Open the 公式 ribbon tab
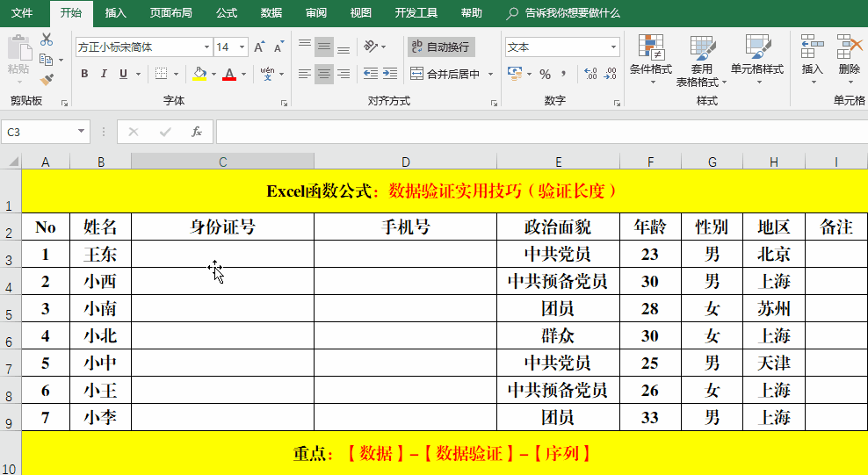The width and height of the screenshot is (868, 475). pyautogui.click(x=226, y=13)
